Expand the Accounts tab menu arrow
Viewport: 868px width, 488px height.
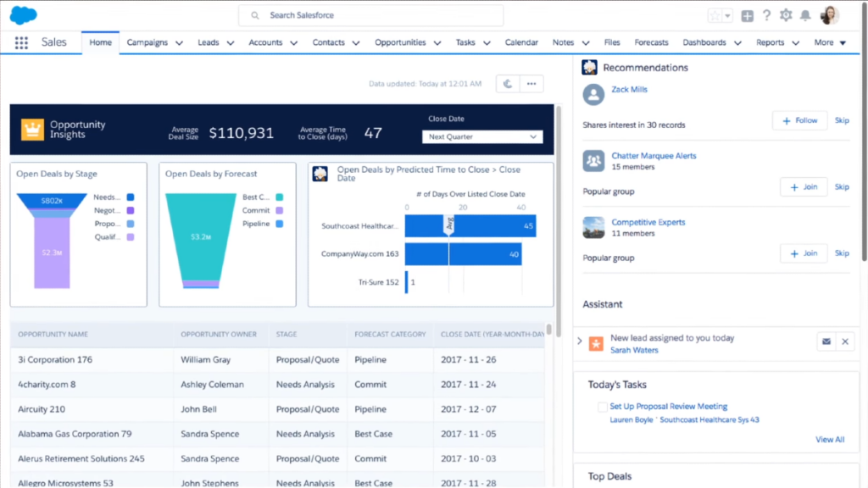pos(294,42)
